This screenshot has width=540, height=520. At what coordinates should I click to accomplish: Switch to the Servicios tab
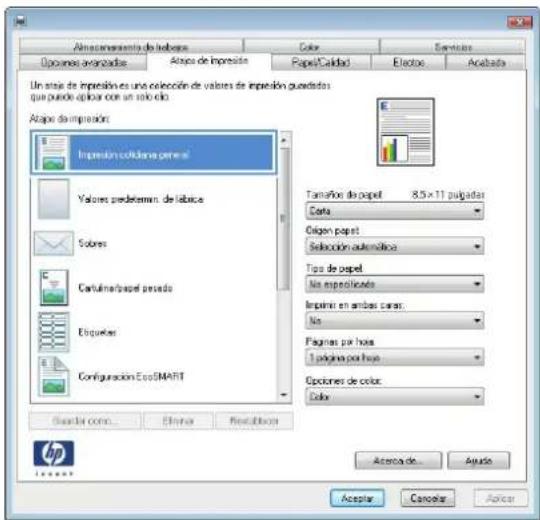click(x=453, y=47)
